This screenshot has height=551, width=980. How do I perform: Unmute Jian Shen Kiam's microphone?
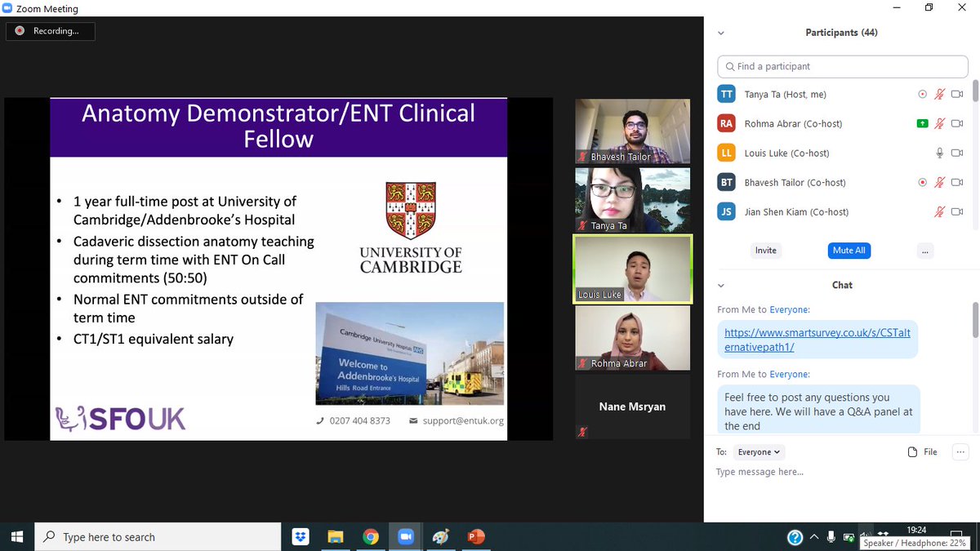coord(940,212)
